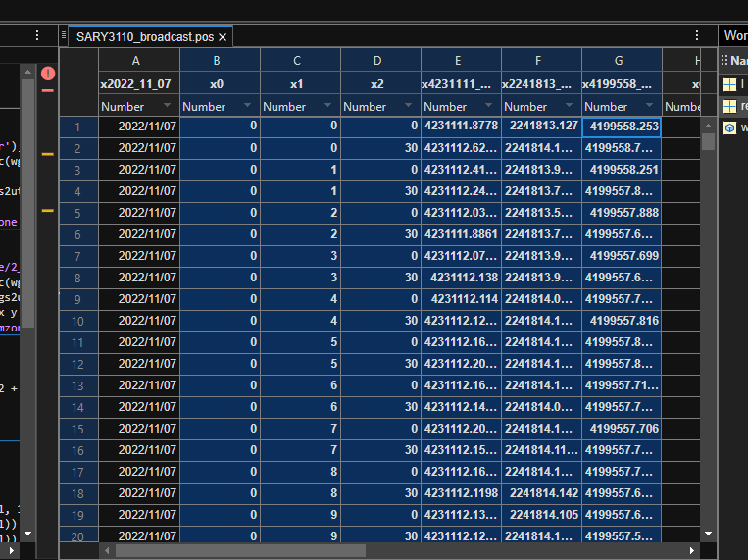Select column D header
Screen dimensions: 748x560
[380, 60]
